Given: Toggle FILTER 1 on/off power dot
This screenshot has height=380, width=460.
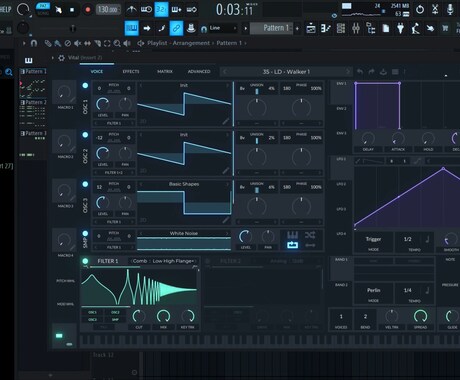Looking at the screenshot, I should pyautogui.click(x=85, y=261).
